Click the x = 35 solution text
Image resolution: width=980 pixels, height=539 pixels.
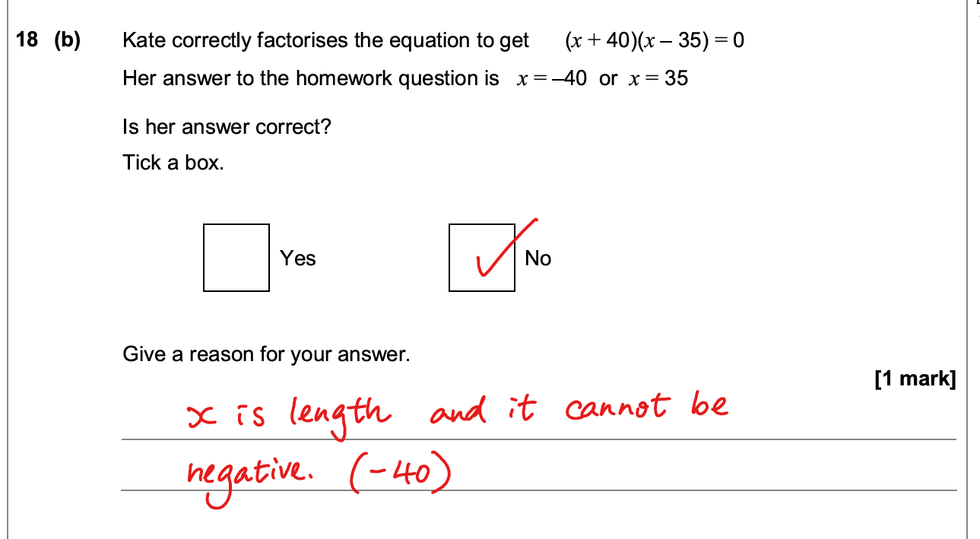(x=658, y=78)
